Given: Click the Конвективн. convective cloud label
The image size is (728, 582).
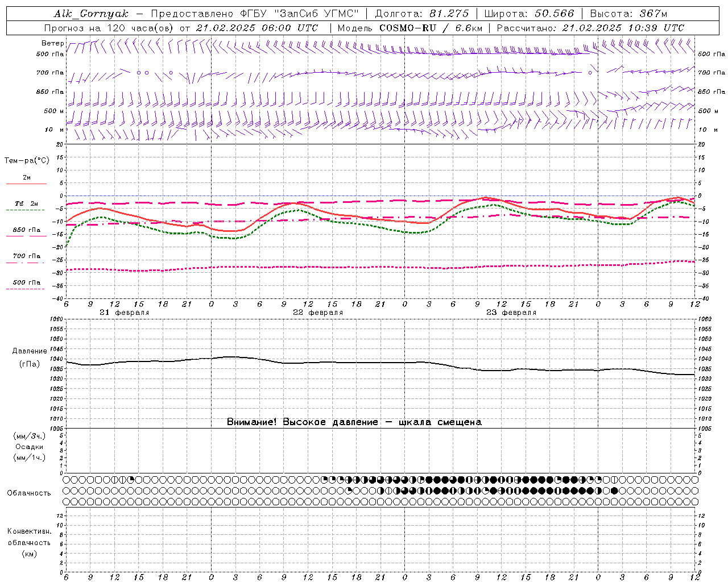Looking at the screenshot, I should (x=29, y=531).
